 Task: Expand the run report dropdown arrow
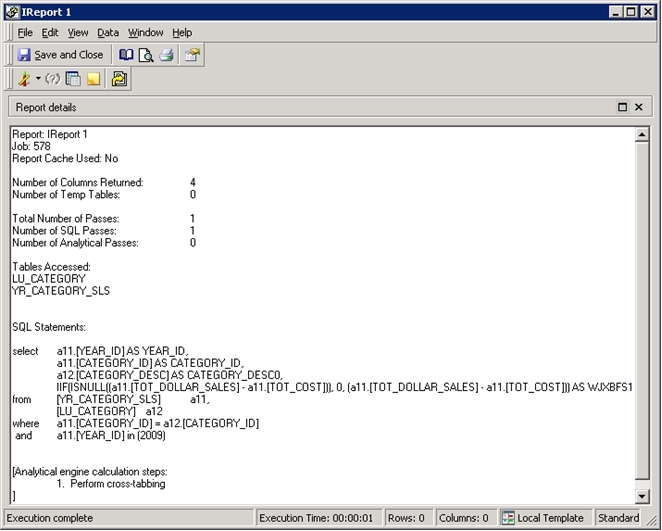click(38, 79)
